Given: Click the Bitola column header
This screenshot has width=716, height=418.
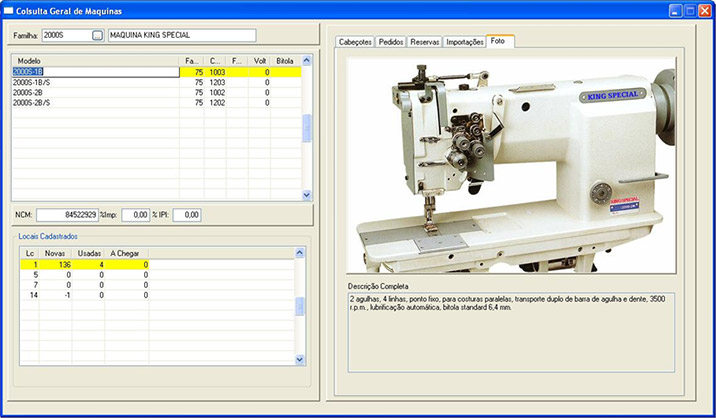Looking at the screenshot, I should coord(285,61).
